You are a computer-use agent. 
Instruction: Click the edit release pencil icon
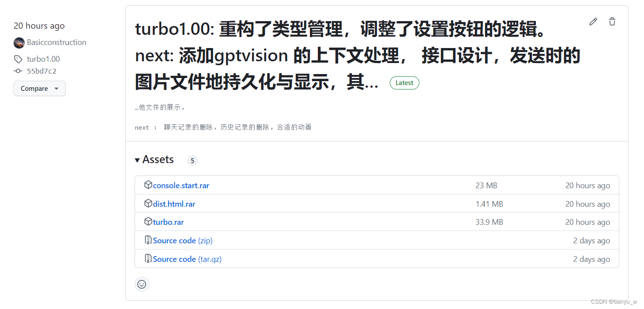tap(593, 21)
